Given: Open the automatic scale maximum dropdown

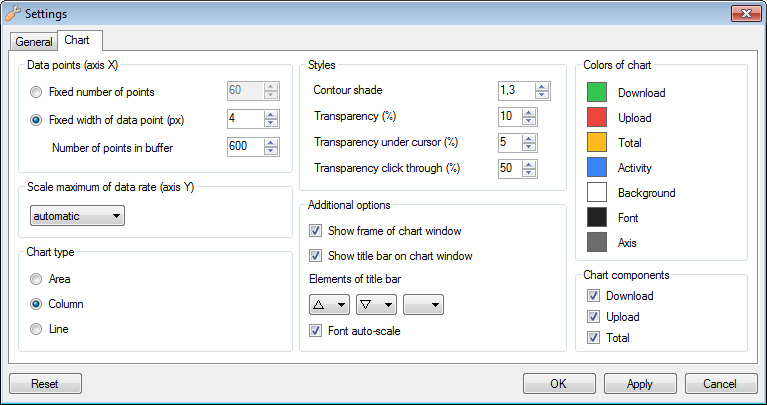Looking at the screenshot, I should (x=77, y=216).
